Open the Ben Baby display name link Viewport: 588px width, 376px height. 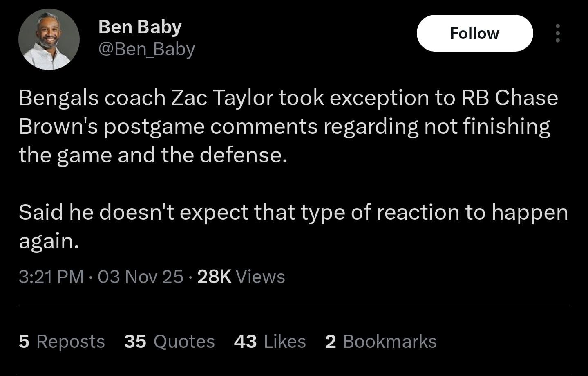140,27
